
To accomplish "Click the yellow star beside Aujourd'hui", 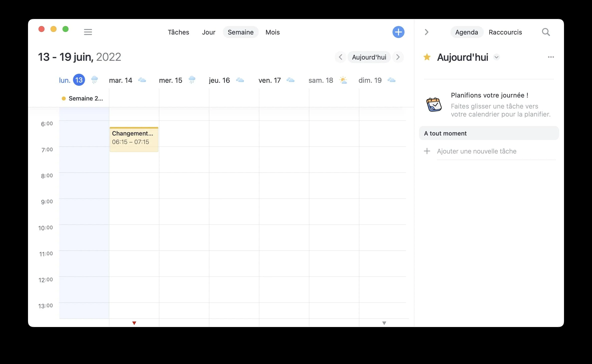I will pos(427,57).
